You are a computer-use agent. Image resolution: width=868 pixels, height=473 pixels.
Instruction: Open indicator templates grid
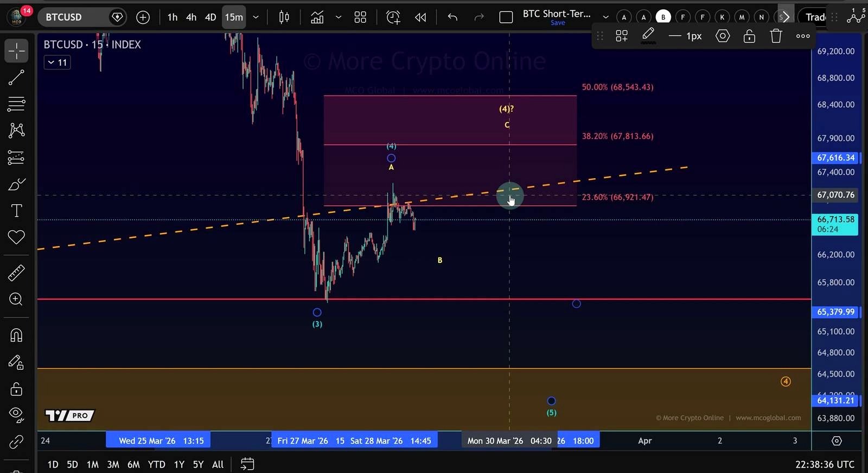tap(360, 17)
